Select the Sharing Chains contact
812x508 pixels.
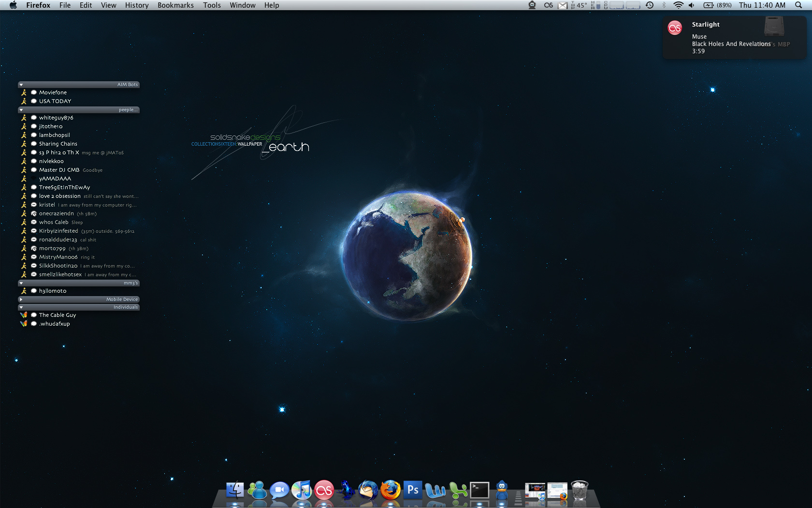[x=79, y=144]
